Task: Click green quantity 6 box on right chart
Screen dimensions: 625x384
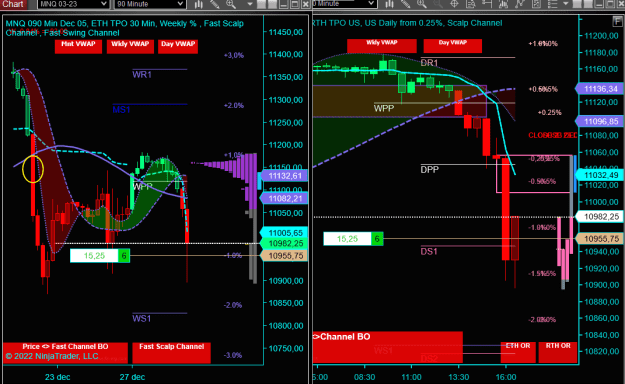Action: [x=377, y=239]
